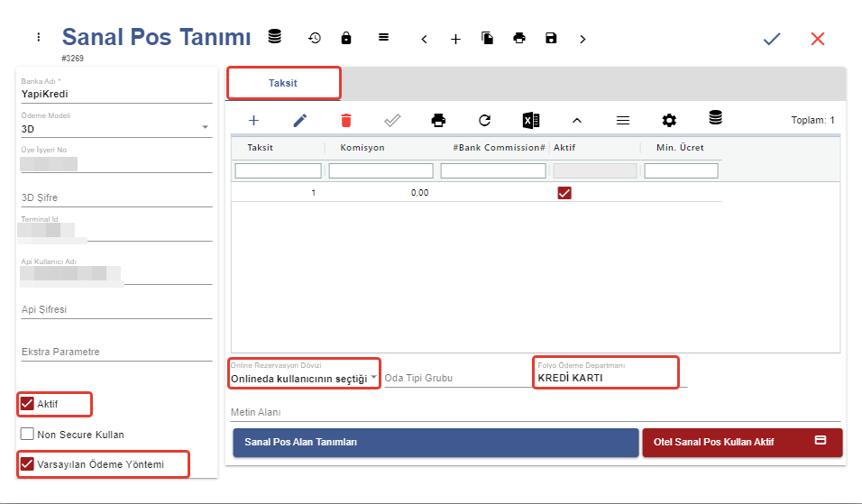This screenshot has width=862, height=504.
Task: Open the three-dot menu beside title
Action: pos(38,37)
